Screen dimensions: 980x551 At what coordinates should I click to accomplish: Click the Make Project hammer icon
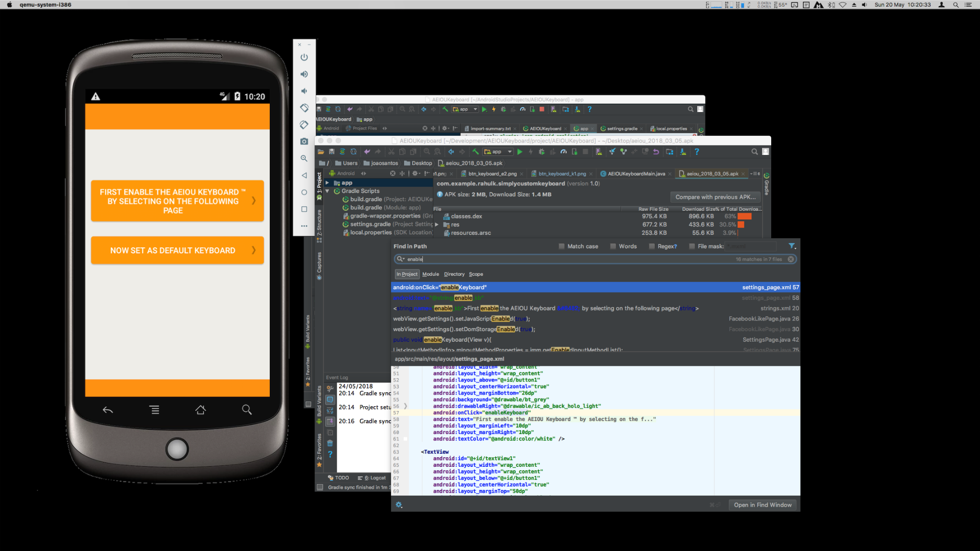(x=475, y=152)
